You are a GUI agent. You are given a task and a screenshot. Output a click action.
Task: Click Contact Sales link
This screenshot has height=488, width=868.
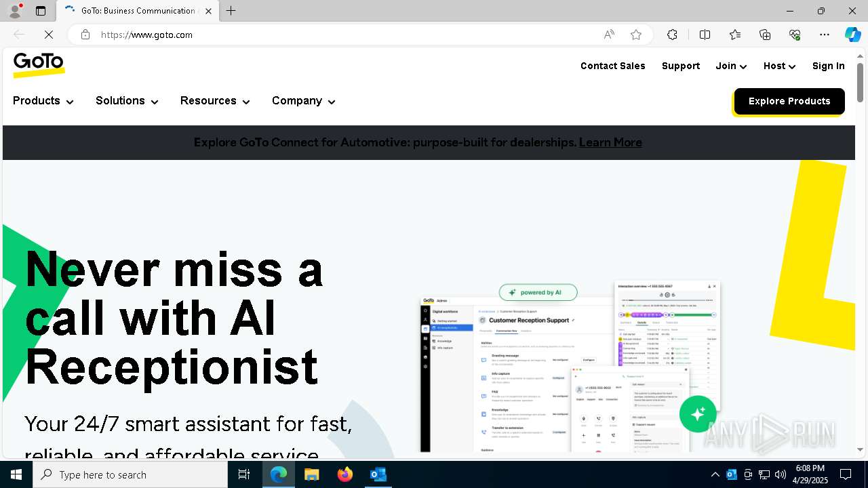pyautogui.click(x=613, y=66)
